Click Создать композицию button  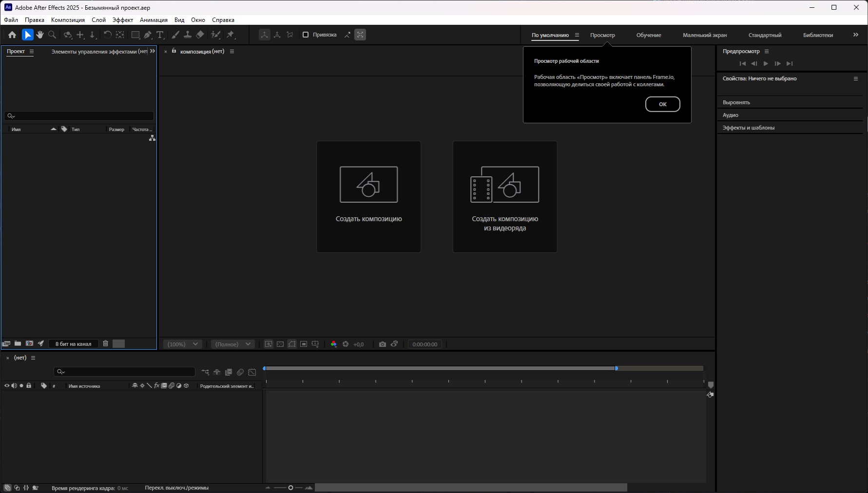click(368, 196)
